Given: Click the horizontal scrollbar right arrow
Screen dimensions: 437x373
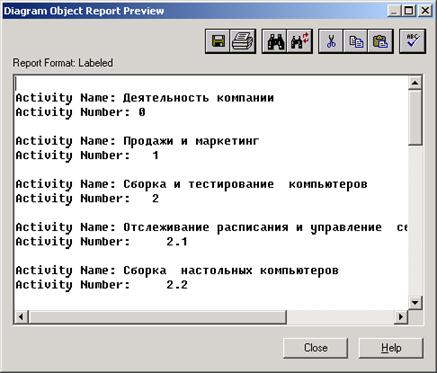Looking at the screenshot, I should tap(401, 317).
